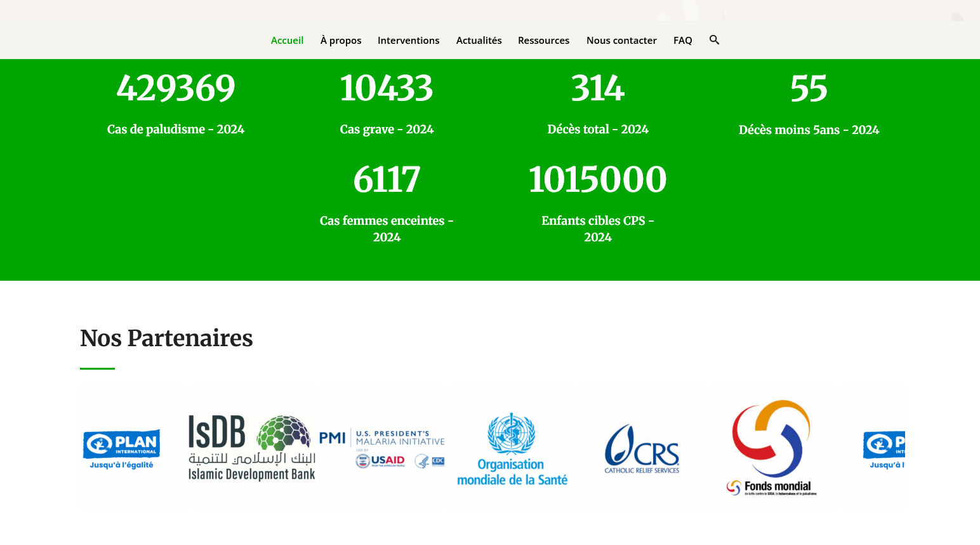
Task: Open the Interventions menu
Action: click(x=408, y=41)
